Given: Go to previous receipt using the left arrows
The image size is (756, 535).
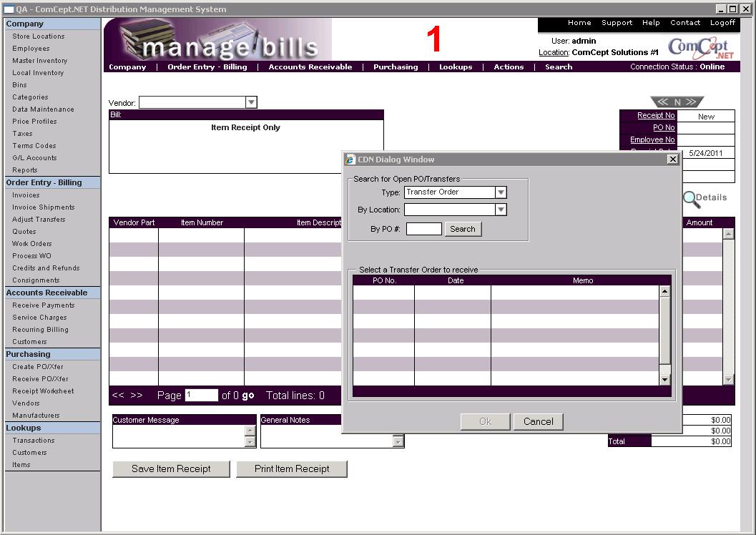Looking at the screenshot, I should click(x=663, y=102).
